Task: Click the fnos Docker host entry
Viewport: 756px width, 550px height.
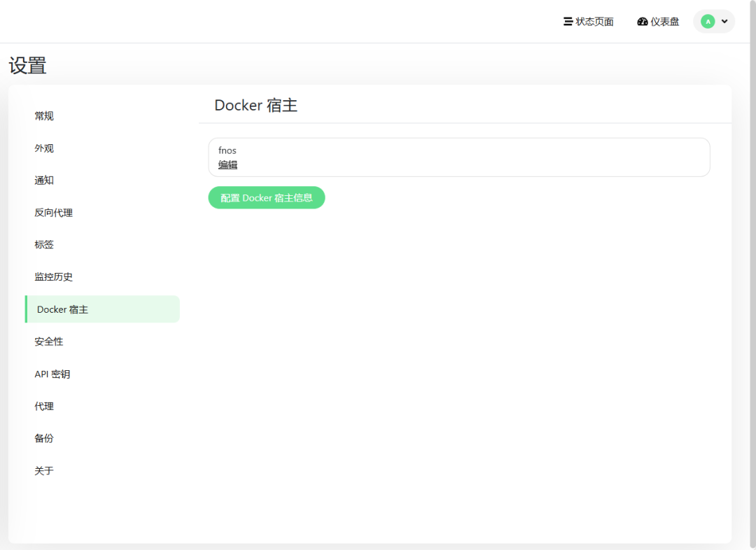Action: tap(227, 150)
